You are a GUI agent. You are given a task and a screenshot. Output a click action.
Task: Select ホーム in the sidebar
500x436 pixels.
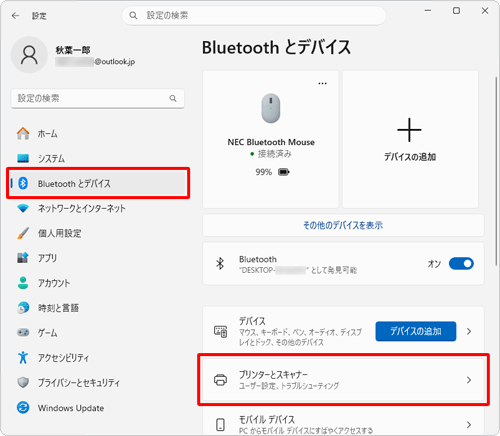[x=98, y=134]
